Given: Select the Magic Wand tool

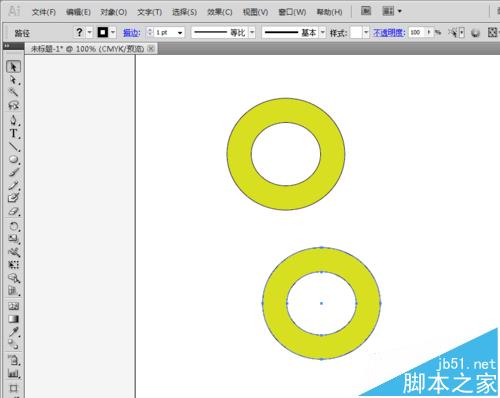Looking at the screenshot, I should (x=13, y=92).
